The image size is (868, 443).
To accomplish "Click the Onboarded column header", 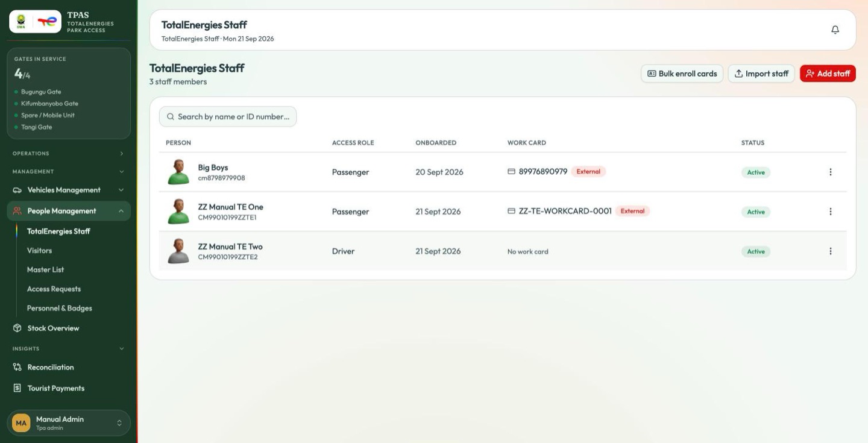I will click(436, 143).
